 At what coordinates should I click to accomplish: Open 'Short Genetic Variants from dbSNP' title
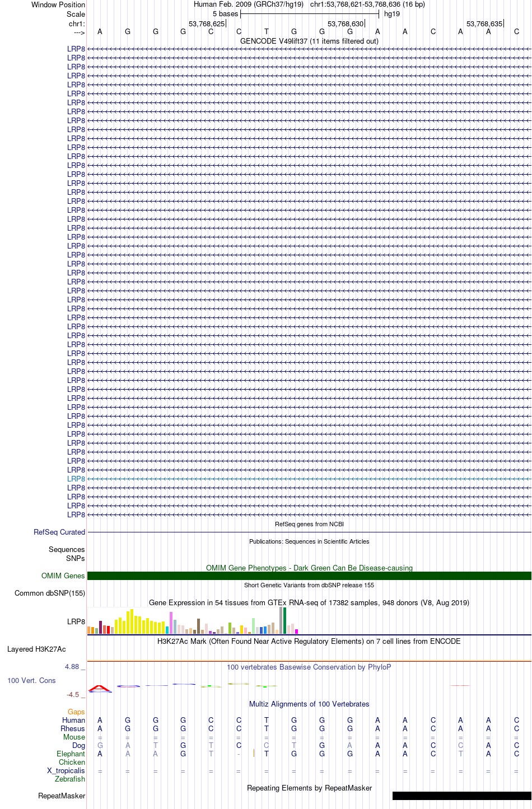click(x=309, y=585)
